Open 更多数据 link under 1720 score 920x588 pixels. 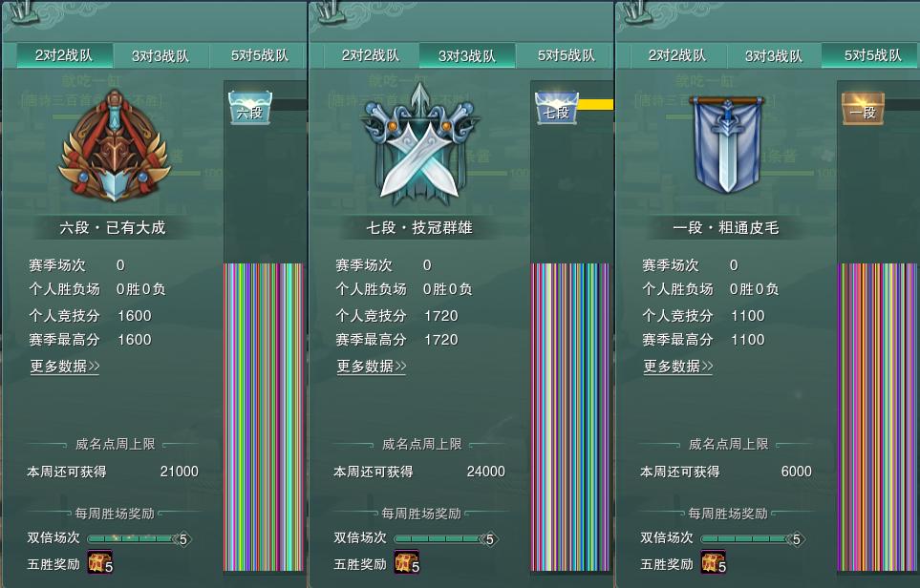[372, 367]
